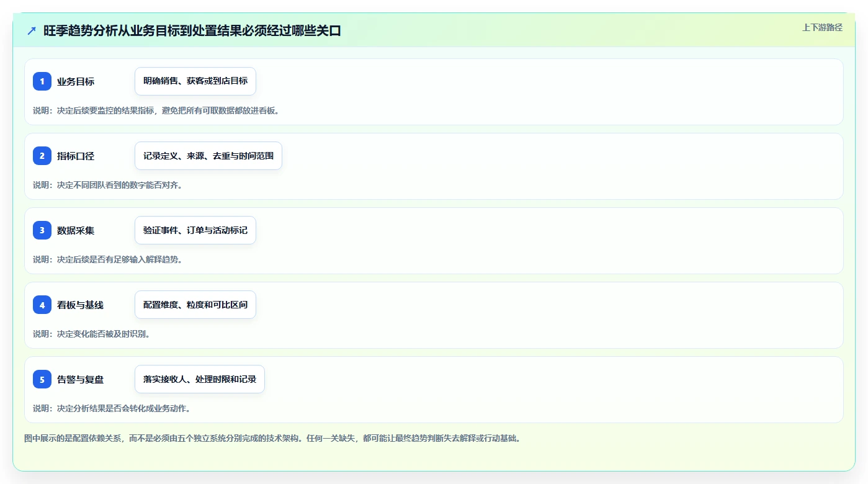Image resolution: width=868 pixels, height=484 pixels.
Task: Click the 上下游路径 label in the header
Action: coord(822,27)
